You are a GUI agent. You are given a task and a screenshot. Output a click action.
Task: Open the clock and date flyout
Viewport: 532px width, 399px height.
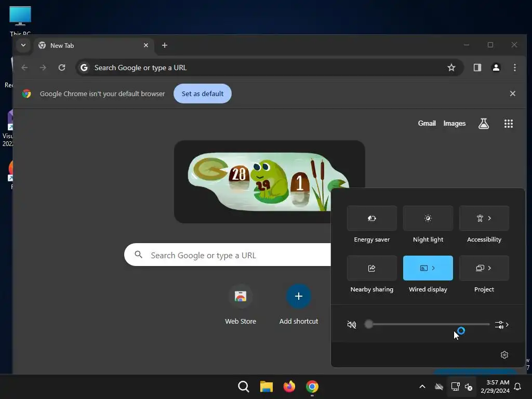point(495,387)
